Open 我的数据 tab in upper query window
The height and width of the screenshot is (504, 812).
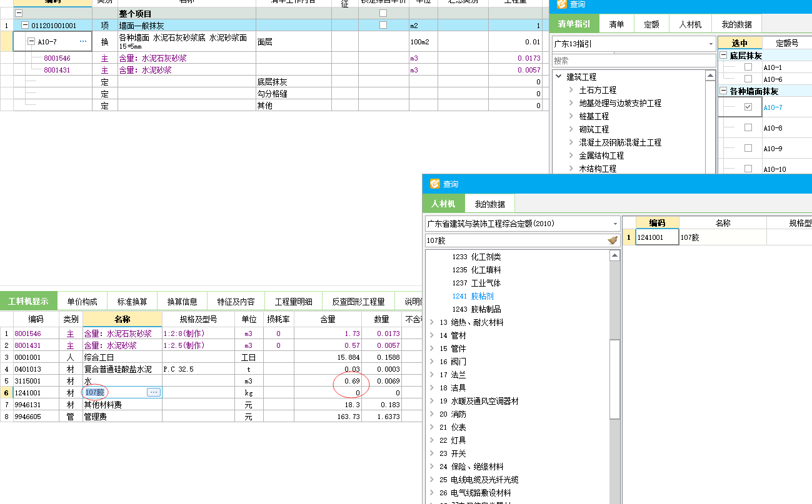pos(736,24)
